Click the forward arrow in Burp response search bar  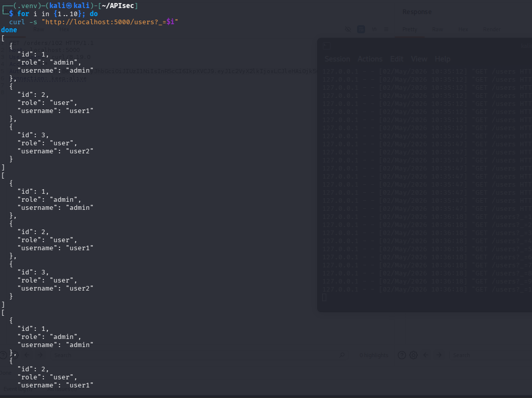pyautogui.click(x=439, y=355)
